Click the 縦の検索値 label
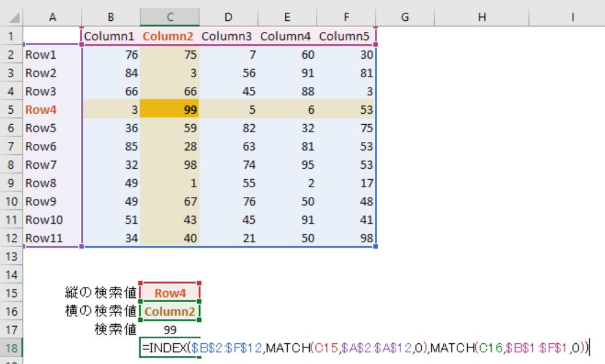605x364 pixels. [100, 293]
